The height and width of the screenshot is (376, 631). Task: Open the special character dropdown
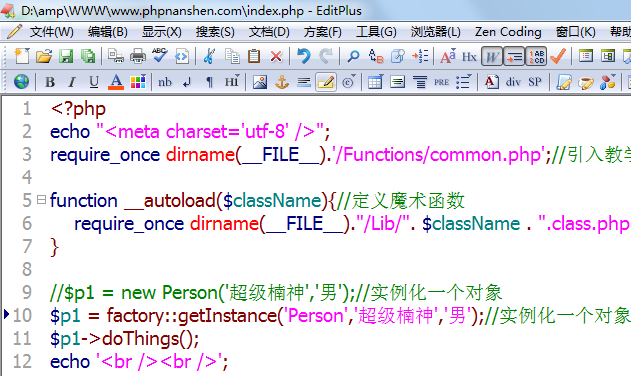(x=348, y=82)
